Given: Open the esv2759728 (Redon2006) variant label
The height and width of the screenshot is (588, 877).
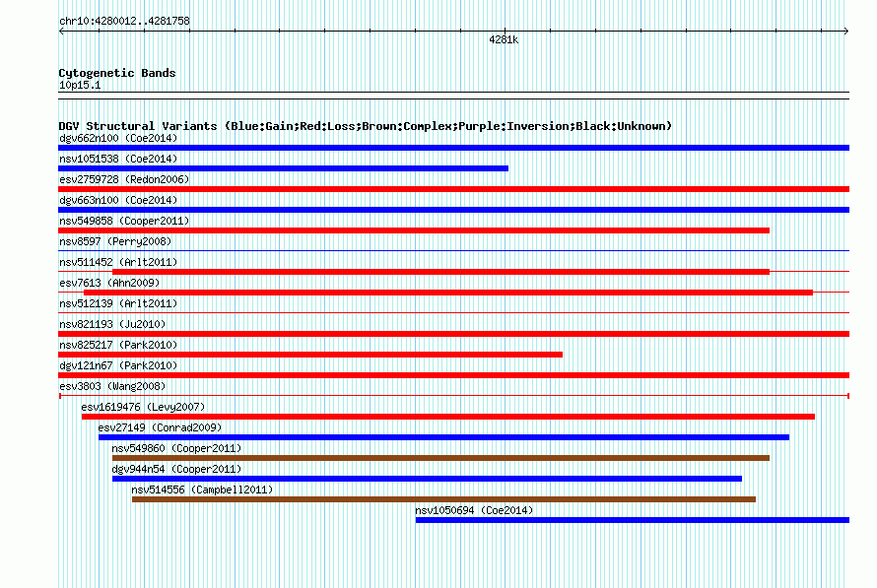Looking at the screenshot, I should (124, 179).
